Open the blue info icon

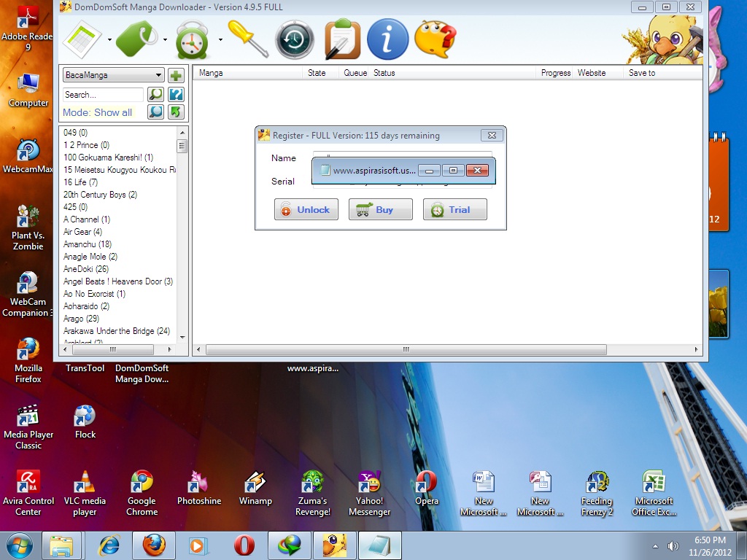387,39
